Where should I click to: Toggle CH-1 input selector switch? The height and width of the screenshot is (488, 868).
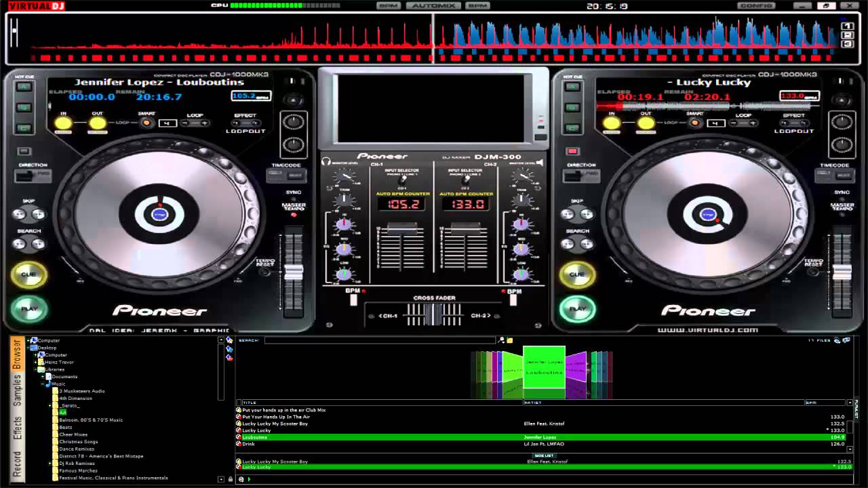click(403, 180)
